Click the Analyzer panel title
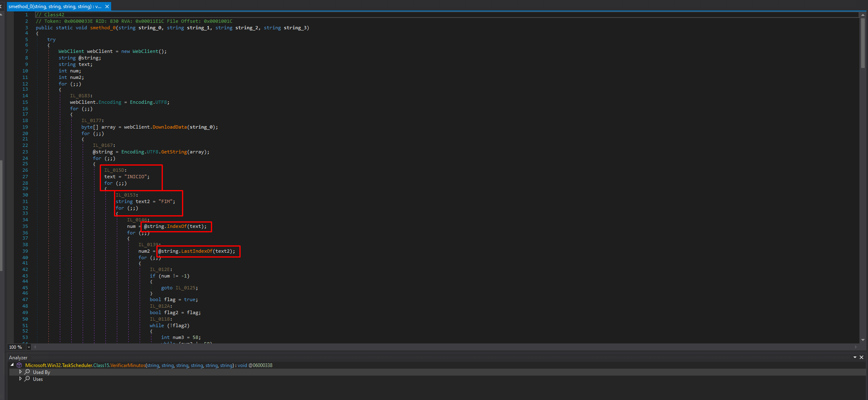Image resolution: width=868 pixels, height=400 pixels. point(18,357)
